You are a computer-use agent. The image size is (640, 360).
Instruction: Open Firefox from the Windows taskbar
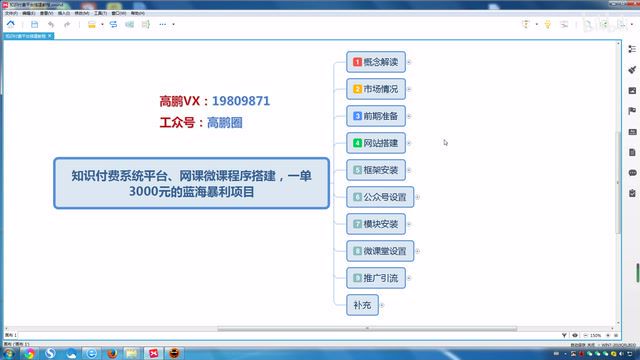[x=112, y=353]
